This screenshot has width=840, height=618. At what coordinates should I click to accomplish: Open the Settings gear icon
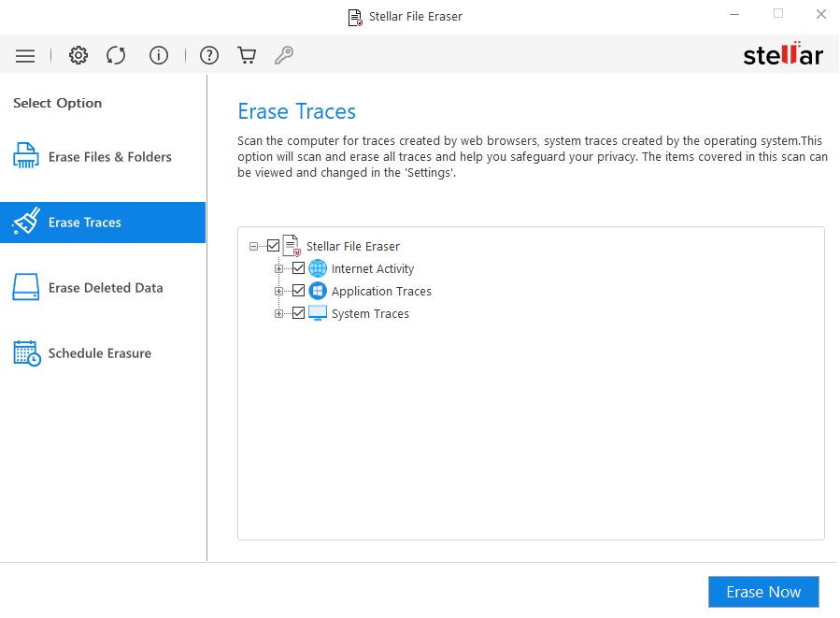tap(78, 55)
